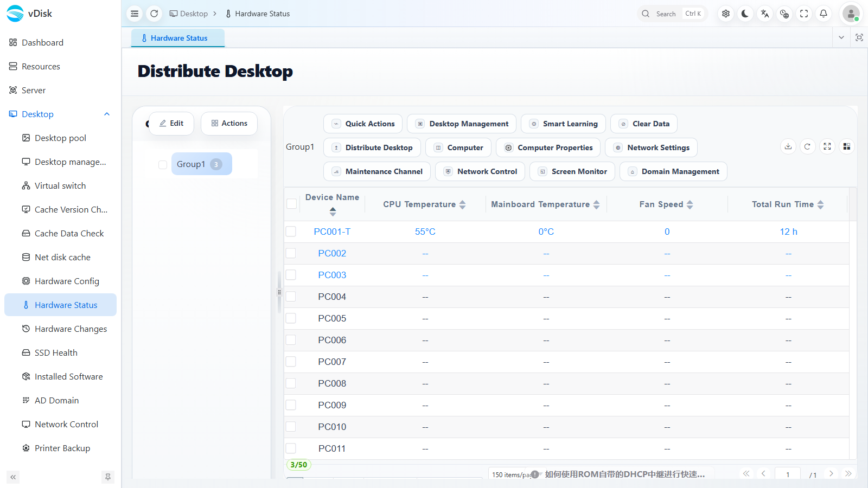Collapse the Desktop sidebar menu

tap(107, 114)
